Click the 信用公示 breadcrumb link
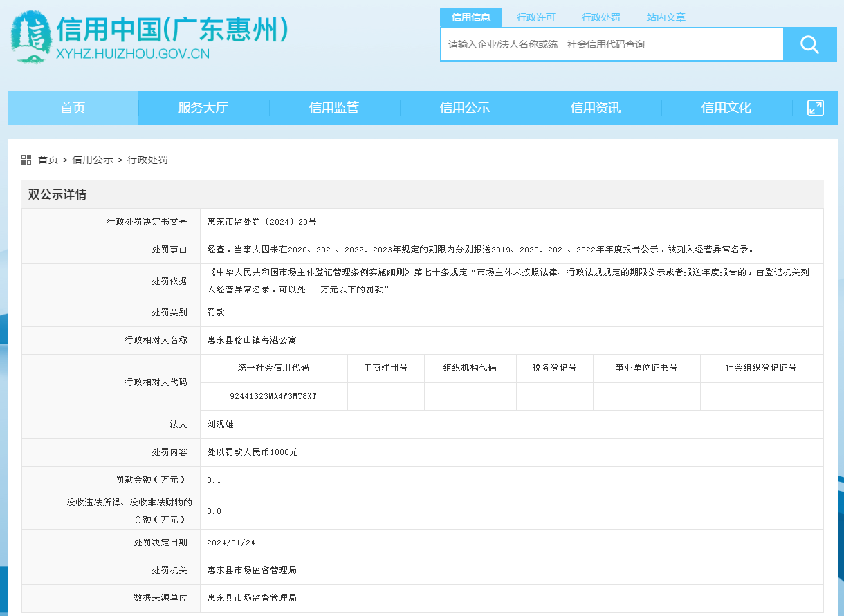 93,160
